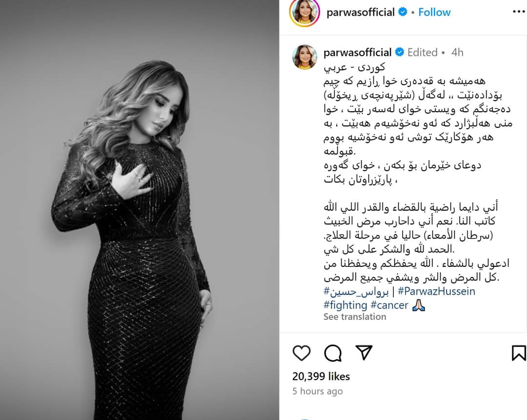This screenshot has height=420, width=527.
Task: Click verified badge beside header username
Action: (403, 12)
